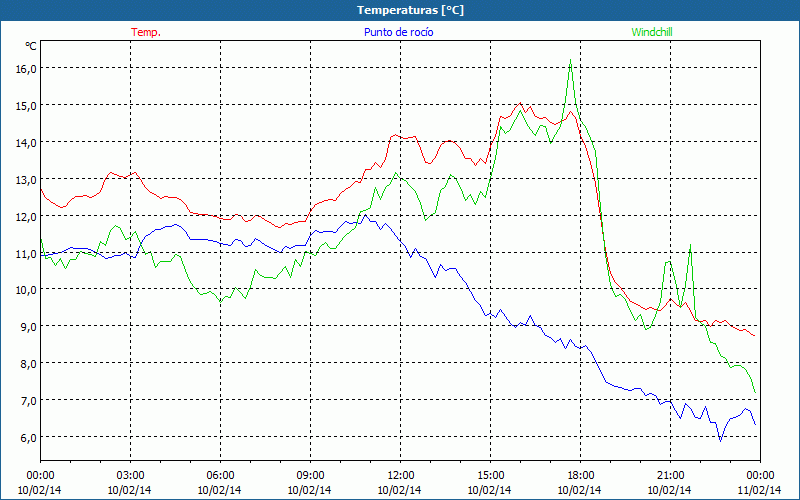The width and height of the screenshot is (800, 500).
Task: Click the 06:00 time axis label
Action: pyautogui.click(x=220, y=475)
